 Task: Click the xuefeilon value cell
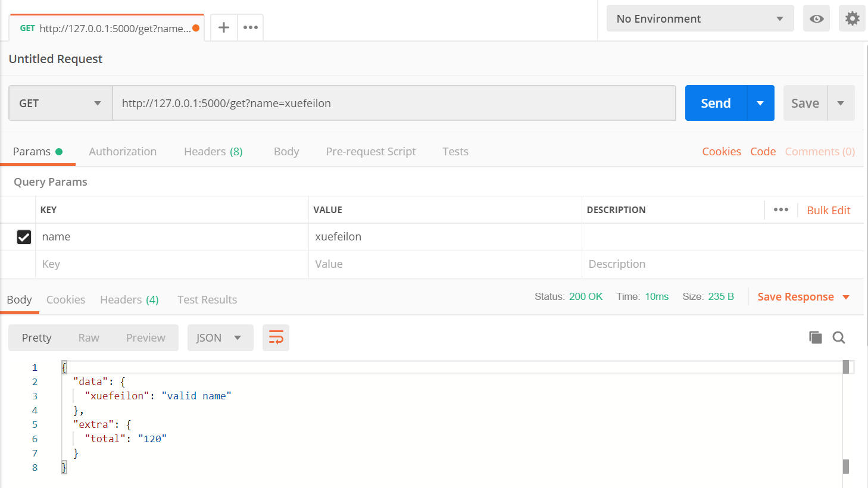point(445,237)
